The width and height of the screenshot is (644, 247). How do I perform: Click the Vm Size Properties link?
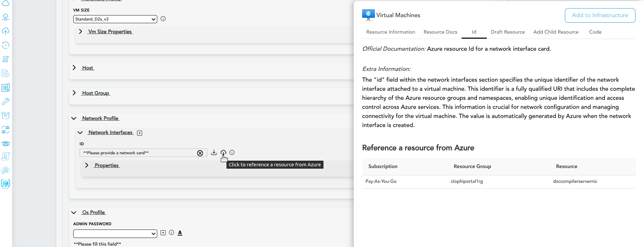pyautogui.click(x=110, y=32)
